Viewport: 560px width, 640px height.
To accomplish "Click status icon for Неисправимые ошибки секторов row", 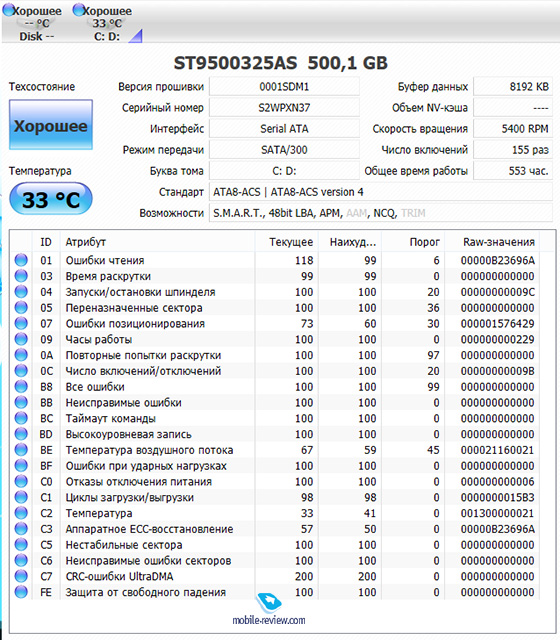I will [x=21, y=560].
